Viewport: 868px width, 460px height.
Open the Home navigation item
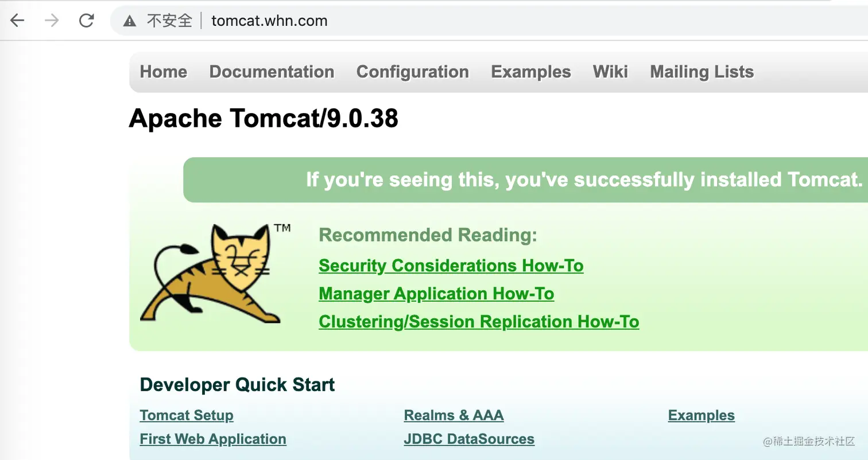[164, 72]
